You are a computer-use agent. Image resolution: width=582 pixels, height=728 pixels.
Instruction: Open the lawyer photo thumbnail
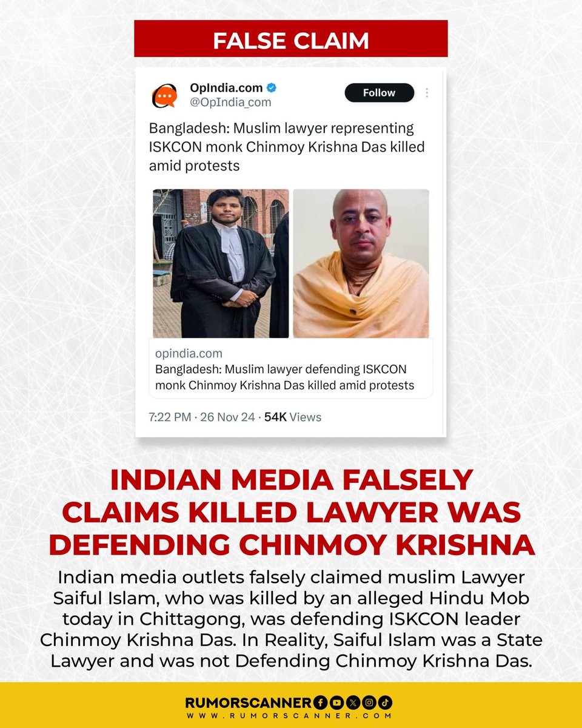(x=221, y=263)
